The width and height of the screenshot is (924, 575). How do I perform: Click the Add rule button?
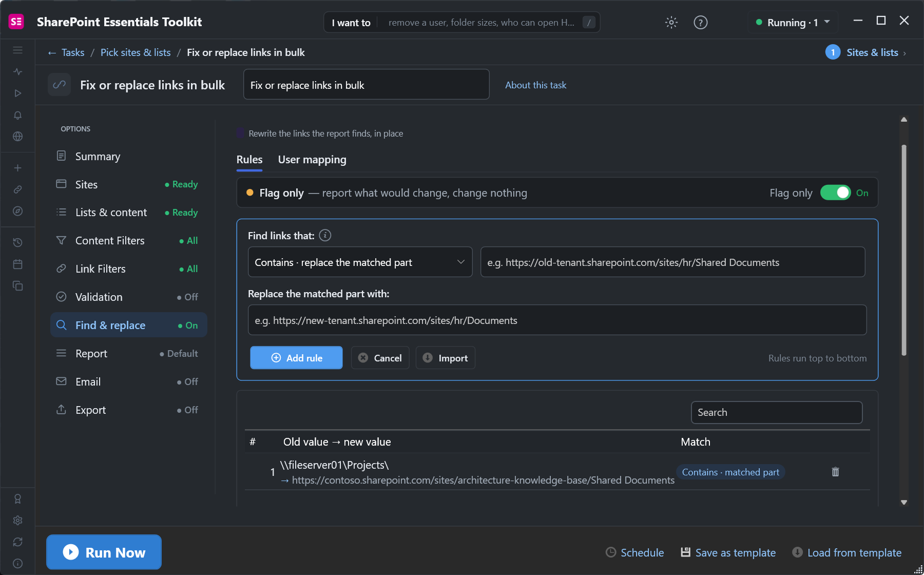(x=296, y=358)
